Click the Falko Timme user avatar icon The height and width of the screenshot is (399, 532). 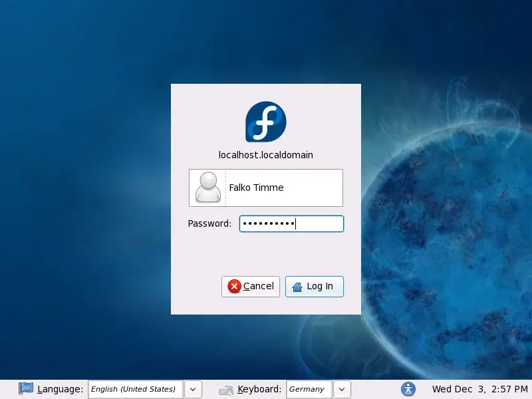208,188
